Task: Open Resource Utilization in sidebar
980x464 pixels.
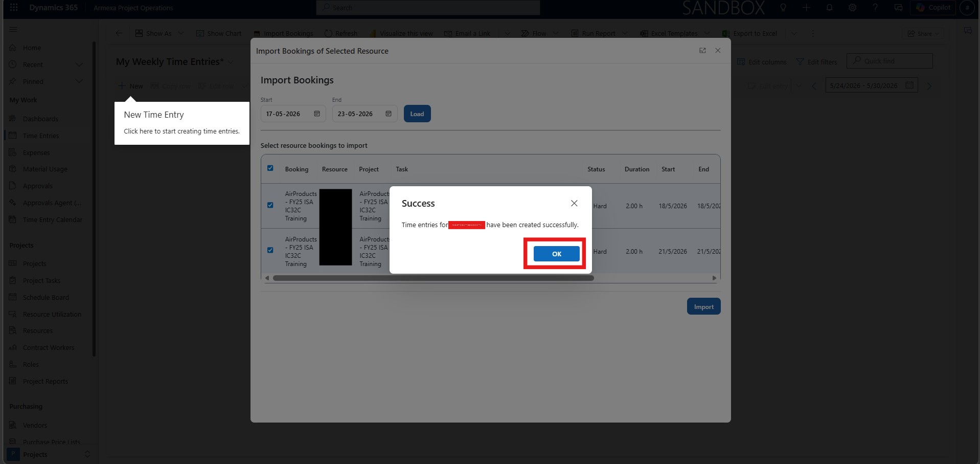Action: [52, 314]
